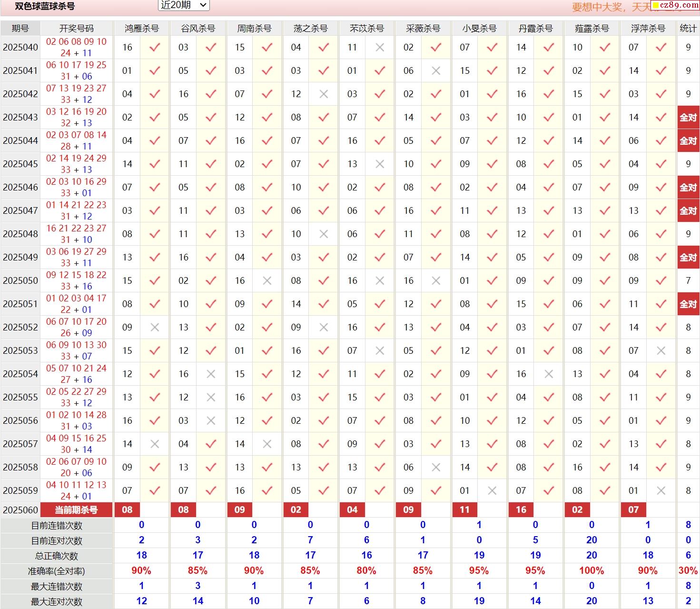Viewport: 700px width, 609px height.
Task: Click the 30% all-correct rate value
Action: 688,570
